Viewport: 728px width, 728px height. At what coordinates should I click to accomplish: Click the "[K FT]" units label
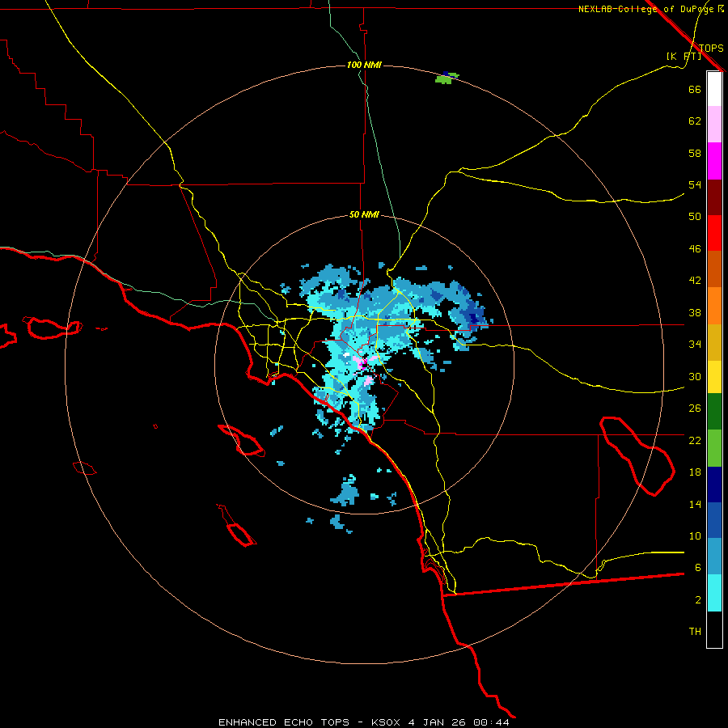[684, 57]
